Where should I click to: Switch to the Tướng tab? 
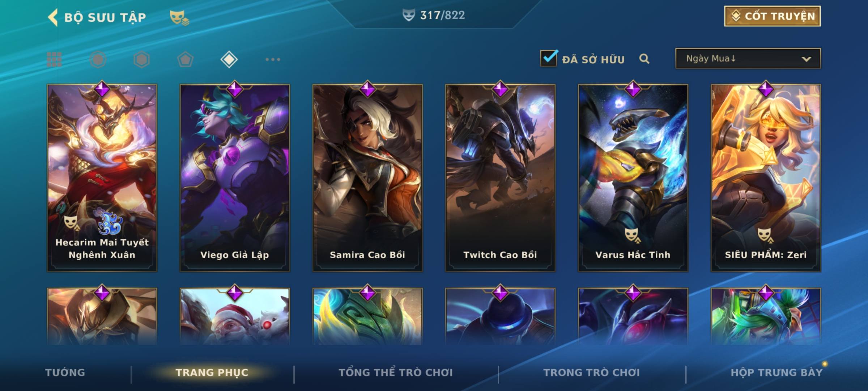pos(65,373)
